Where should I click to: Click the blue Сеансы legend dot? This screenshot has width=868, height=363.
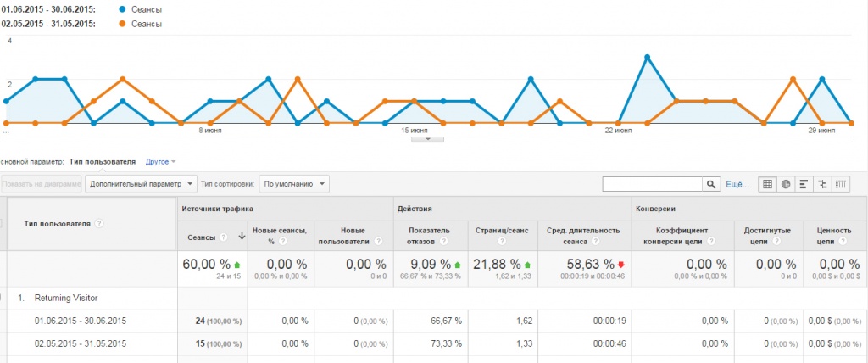(x=122, y=9)
